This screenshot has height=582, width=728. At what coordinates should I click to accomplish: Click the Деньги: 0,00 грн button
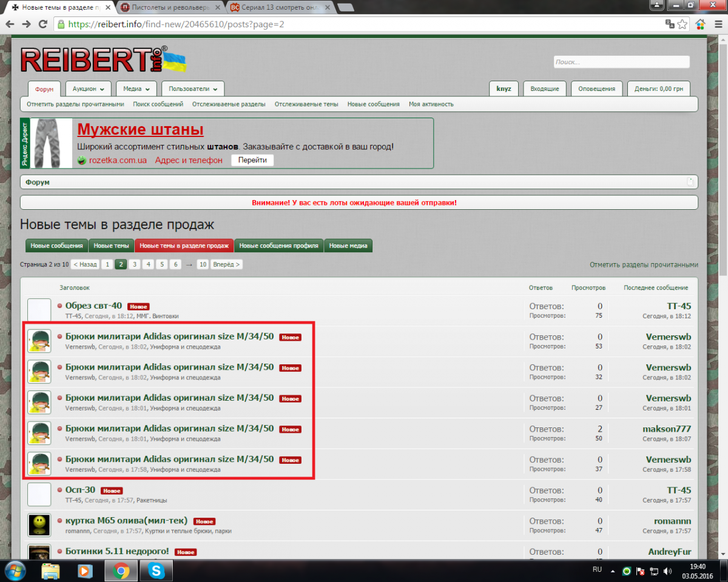(659, 89)
